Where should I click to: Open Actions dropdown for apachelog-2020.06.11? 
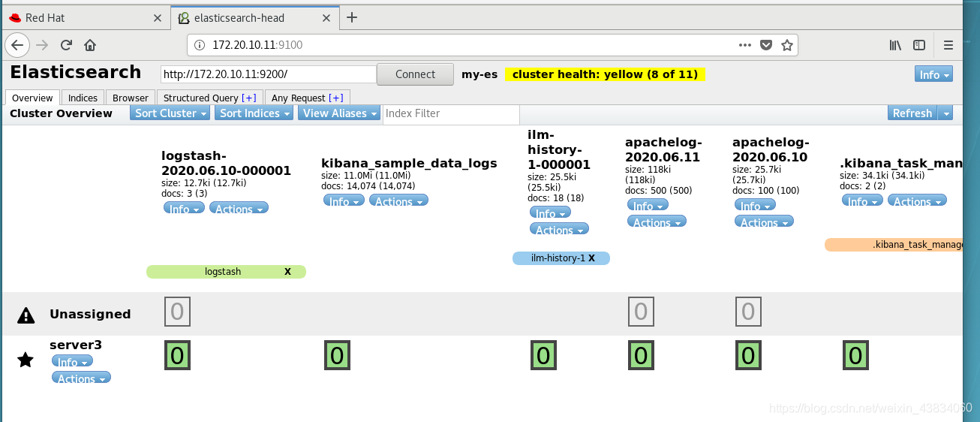tap(657, 222)
